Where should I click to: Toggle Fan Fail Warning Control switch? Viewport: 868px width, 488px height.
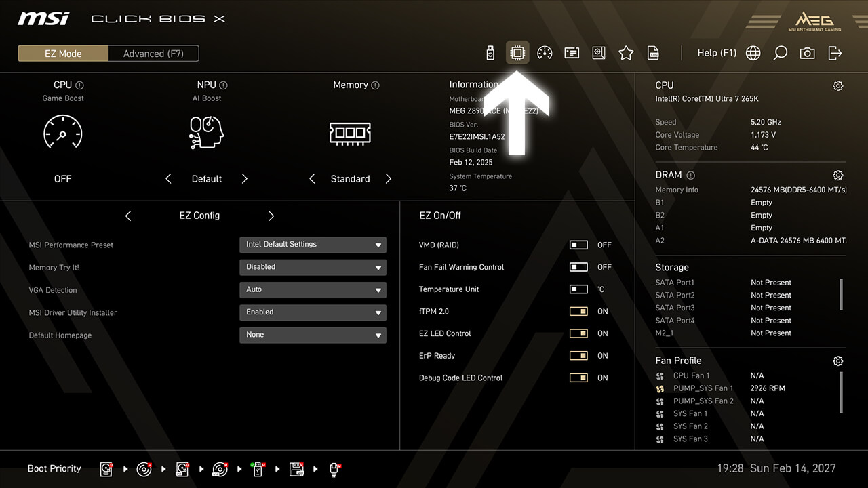point(578,267)
